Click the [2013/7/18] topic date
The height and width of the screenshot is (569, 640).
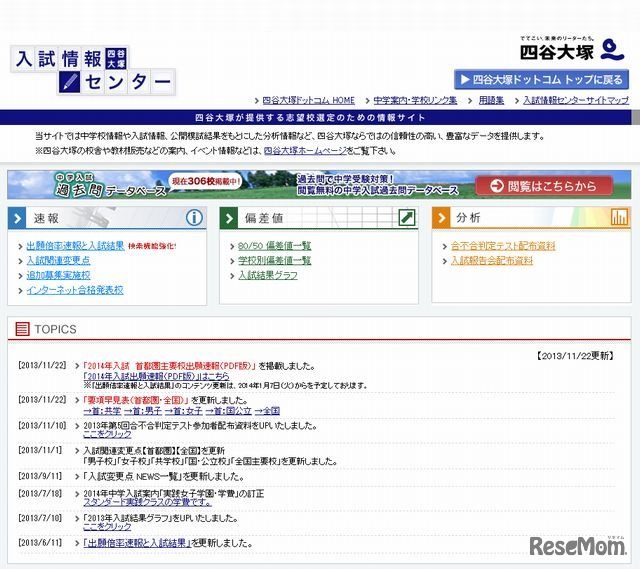click(x=40, y=493)
